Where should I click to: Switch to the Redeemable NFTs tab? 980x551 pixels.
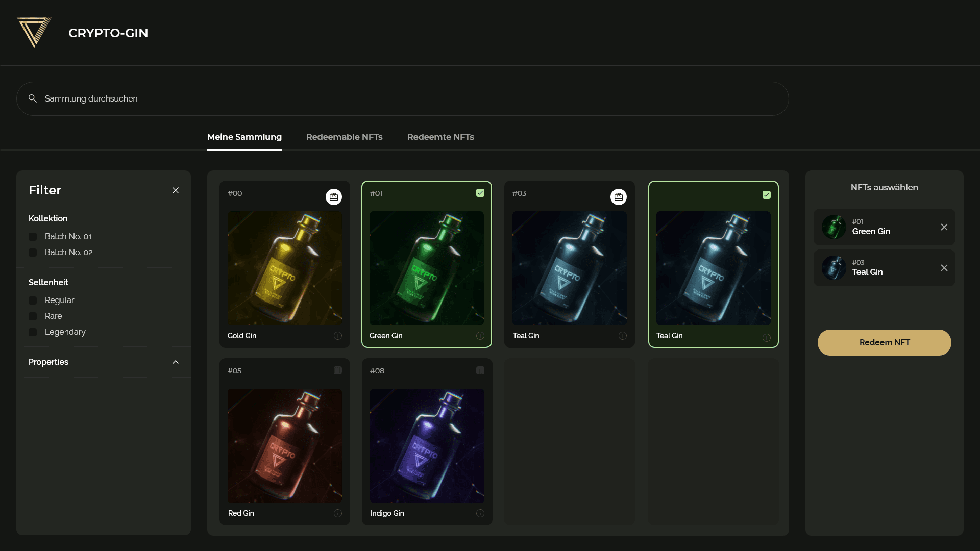344,137
